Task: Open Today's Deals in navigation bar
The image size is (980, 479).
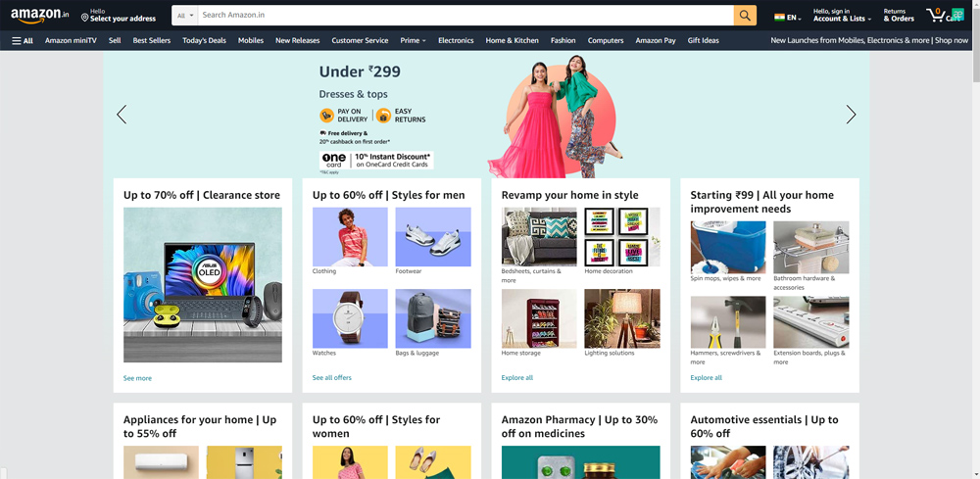Action: coord(204,40)
